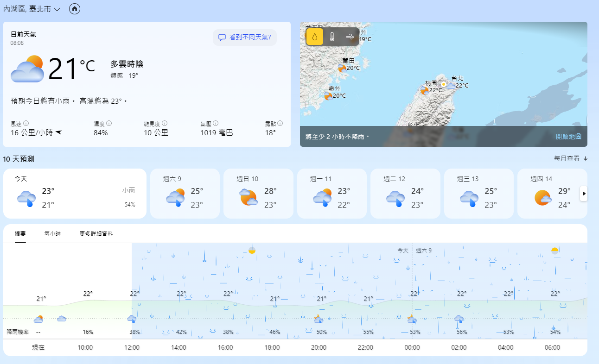Click 看到不同天氣? feedback button
Image resolution: width=599 pixels, height=364 pixels.
tap(245, 37)
